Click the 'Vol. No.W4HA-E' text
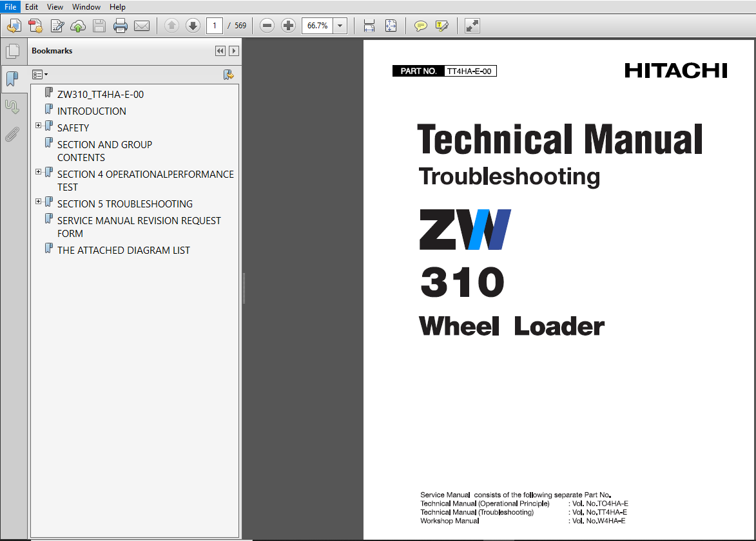Image resolution: width=756 pixels, height=541 pixels. [x=598, y=521]
